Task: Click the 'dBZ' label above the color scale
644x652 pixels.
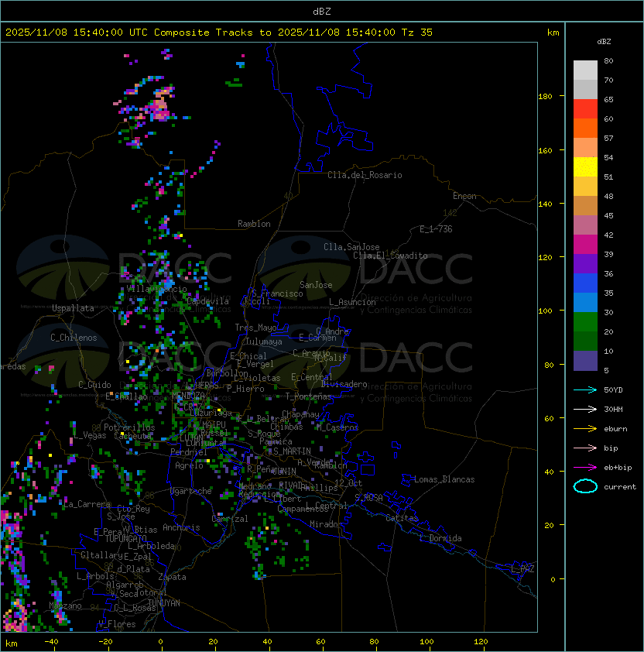Action: click(604, 42)
